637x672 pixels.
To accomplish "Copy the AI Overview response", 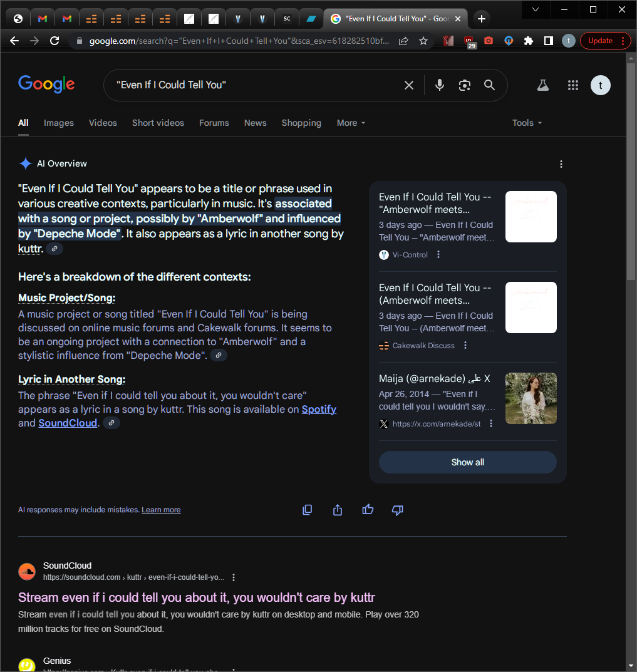I will (x=308, y=510).
